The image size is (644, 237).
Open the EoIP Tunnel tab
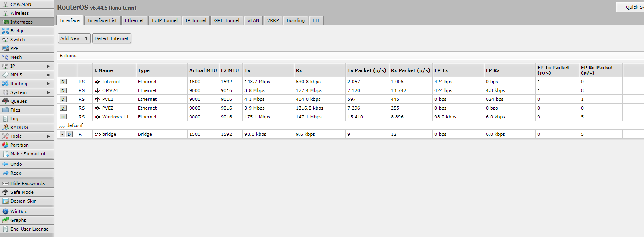(x=164, y=20)
